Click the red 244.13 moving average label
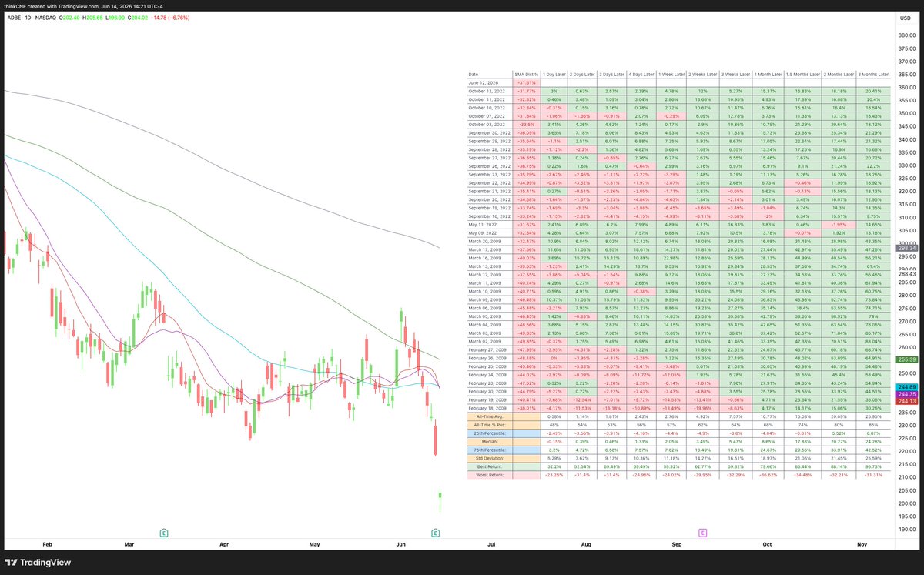Screen dimensions: 924x575 pyautogui.click(x=906, y=400)
